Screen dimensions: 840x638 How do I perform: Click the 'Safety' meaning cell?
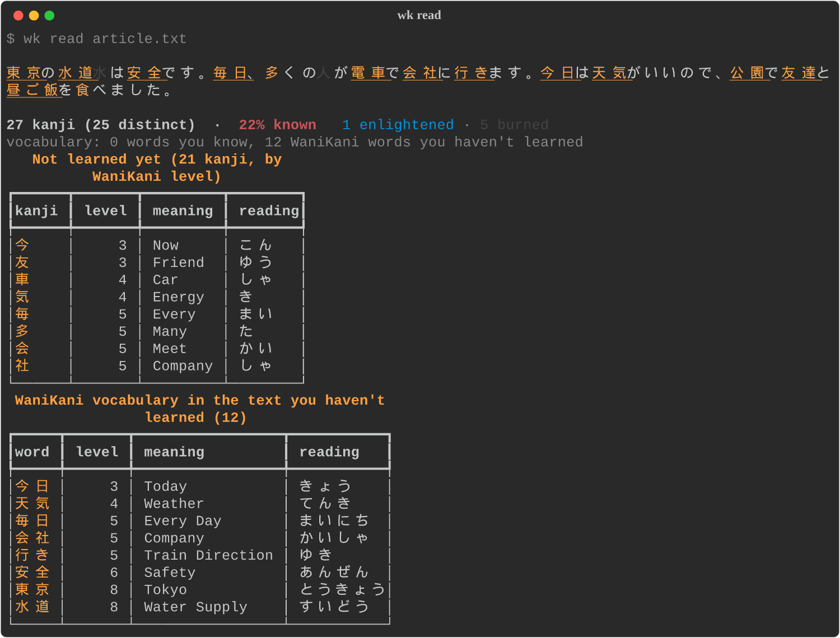[170, 573]
